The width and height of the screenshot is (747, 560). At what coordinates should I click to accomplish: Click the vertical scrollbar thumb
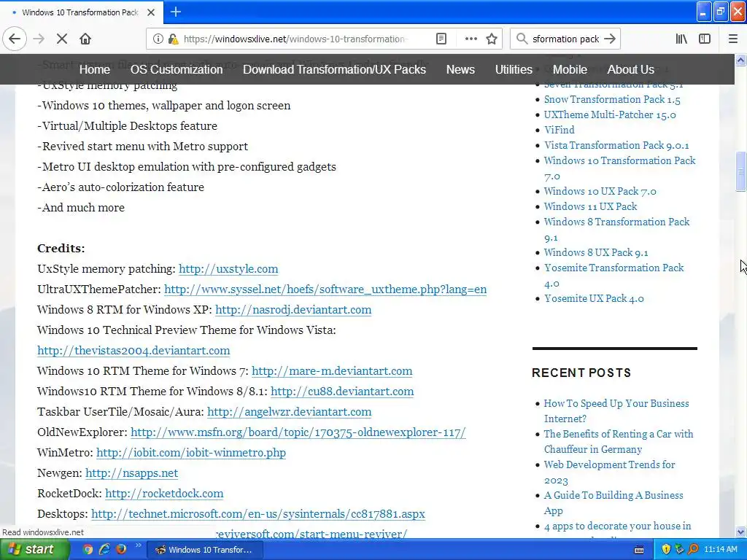(x=740, y=172)
